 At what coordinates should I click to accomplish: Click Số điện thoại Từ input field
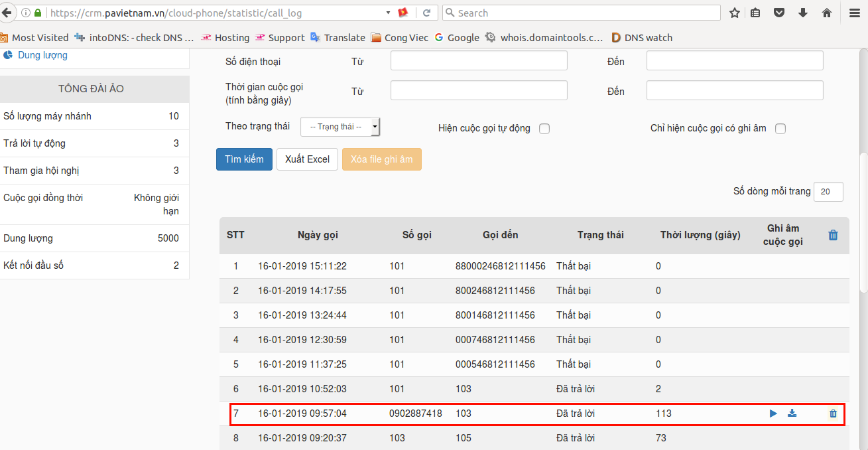(x=479, y=60)
